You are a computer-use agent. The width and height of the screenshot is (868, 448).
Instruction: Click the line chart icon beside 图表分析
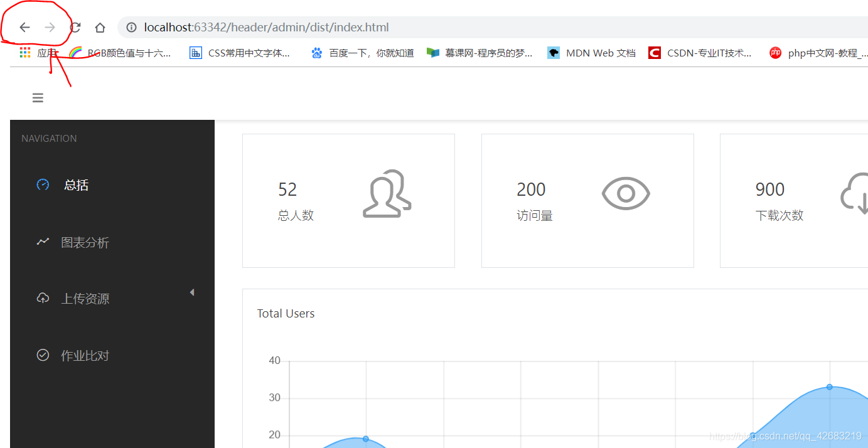43,242
